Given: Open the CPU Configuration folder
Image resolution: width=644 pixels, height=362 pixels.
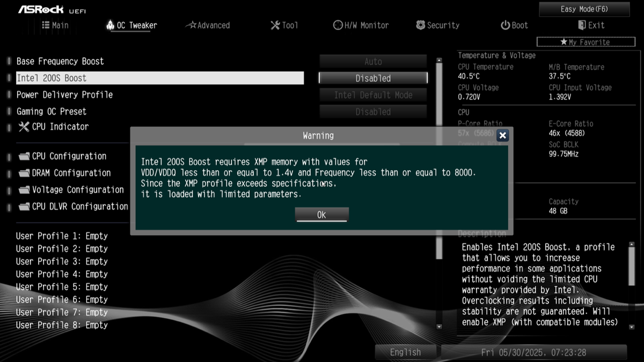Looking at the screenshot, I should (69, 156).
